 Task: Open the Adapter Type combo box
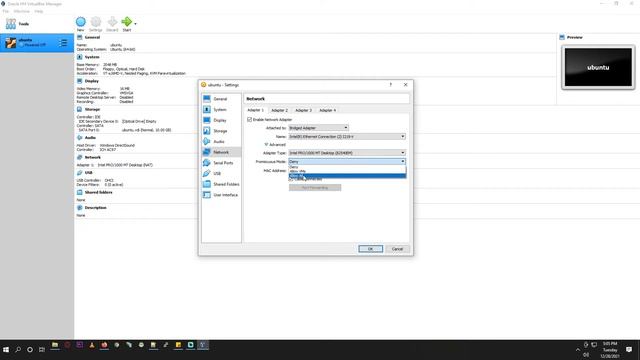coord(347,153)
